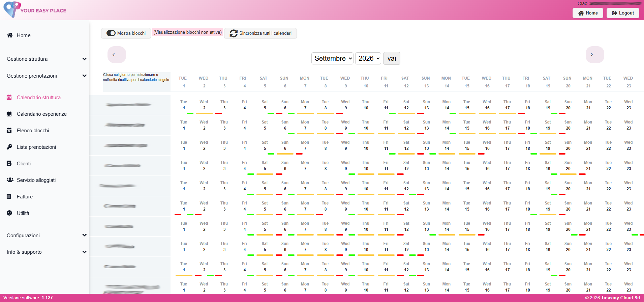This screenshot has width=644, height=302.
Task: Select WED 23 in the calendar header
Action: 628,82
